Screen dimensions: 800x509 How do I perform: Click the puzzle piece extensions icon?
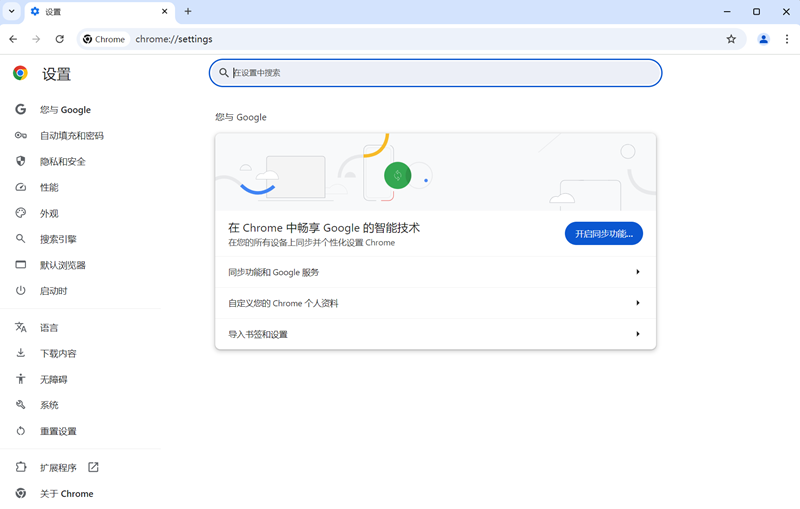tap(20, 467)
